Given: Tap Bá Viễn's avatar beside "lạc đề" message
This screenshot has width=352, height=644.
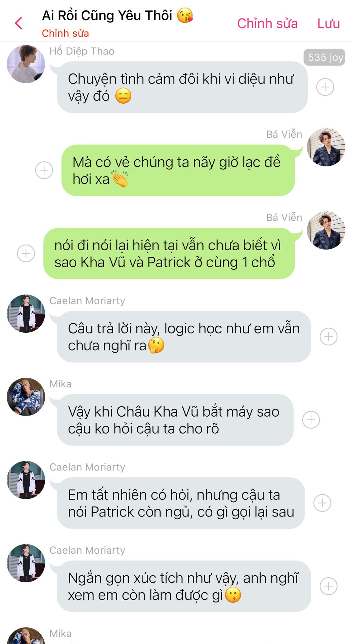Looking at the screenshot, I should click(x=326, y=147).
